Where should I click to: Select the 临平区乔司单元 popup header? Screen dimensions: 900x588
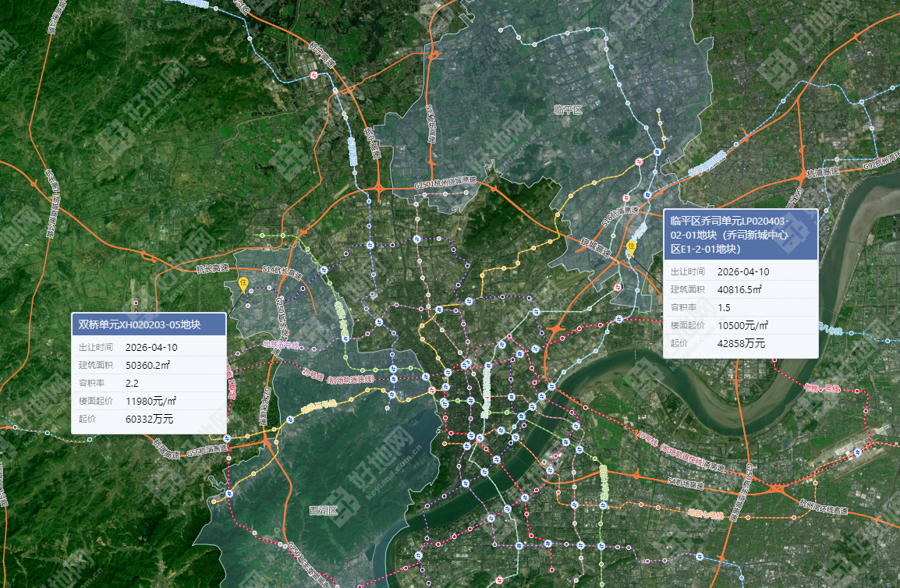pyautogui.click(x=739, y=234)
